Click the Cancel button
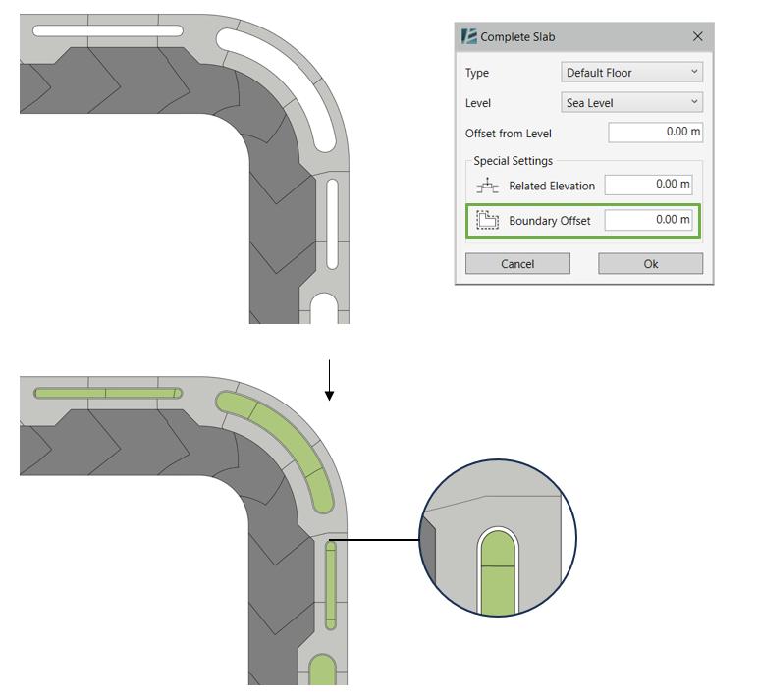Screen dimensions: 758x700 tap(517, 263)
